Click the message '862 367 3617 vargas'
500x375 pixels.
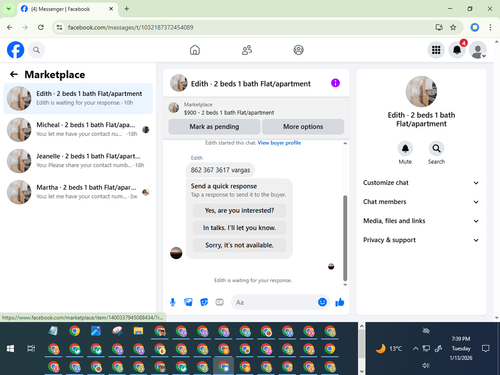coord(220,170)
